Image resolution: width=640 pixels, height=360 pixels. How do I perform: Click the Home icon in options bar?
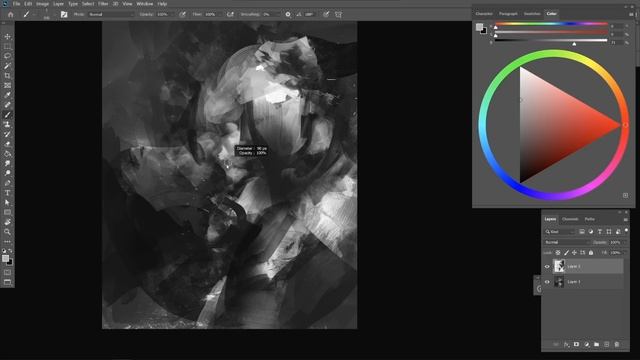tap(11, 14)
